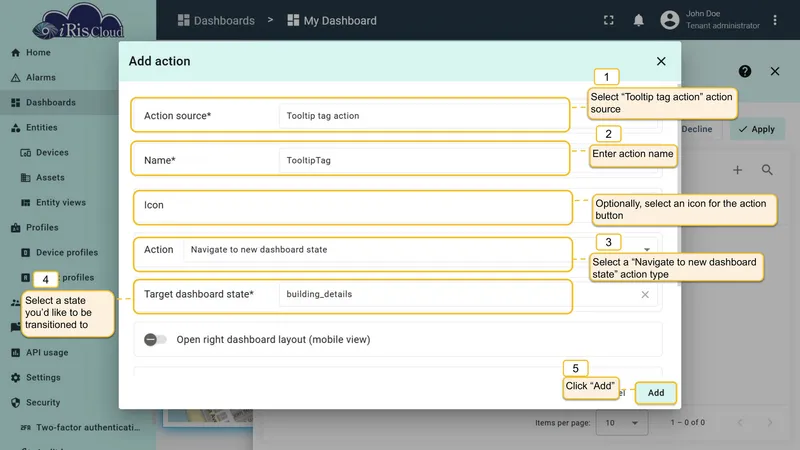Click the Entities icon in sidebar

click(16, 128)
